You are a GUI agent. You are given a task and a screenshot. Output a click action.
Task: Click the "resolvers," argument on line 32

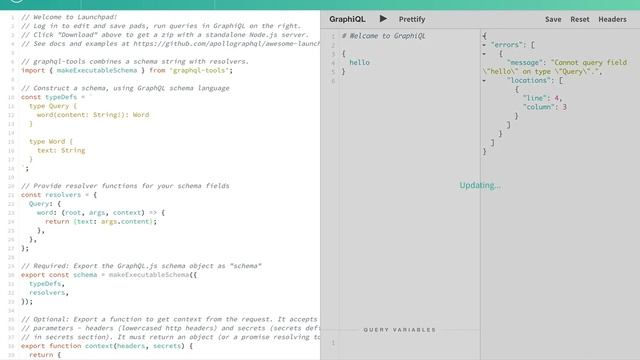49,293
